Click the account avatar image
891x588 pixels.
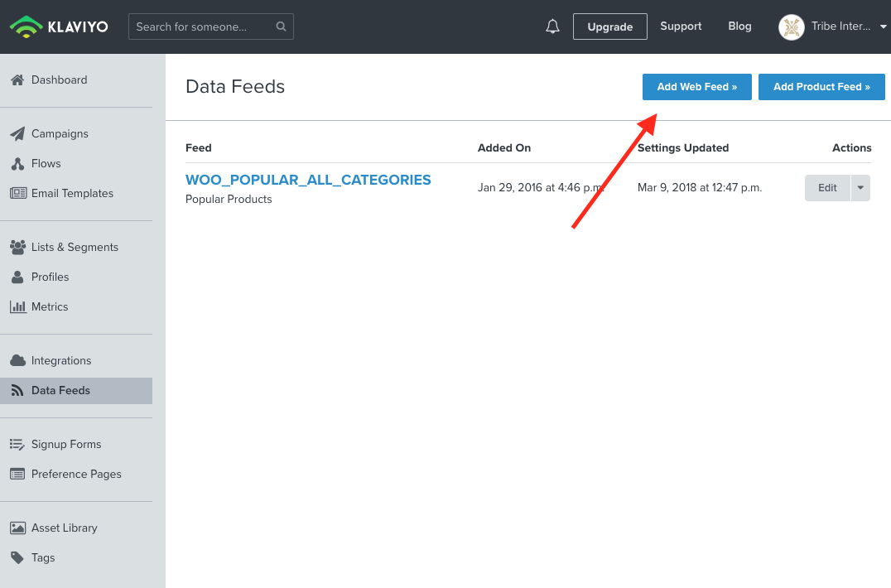pos(791,27)
